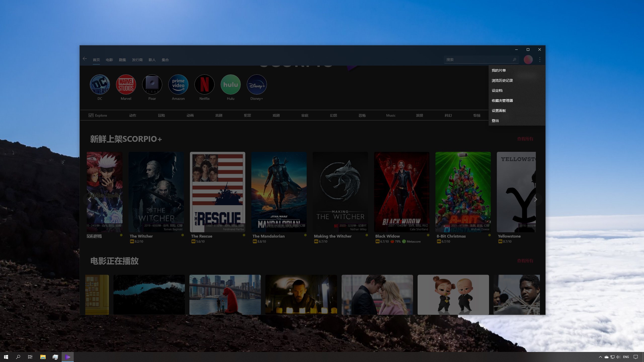The image size is (644, 362).
Task: Open the profile avatar icon
Action: pos(529,60)
